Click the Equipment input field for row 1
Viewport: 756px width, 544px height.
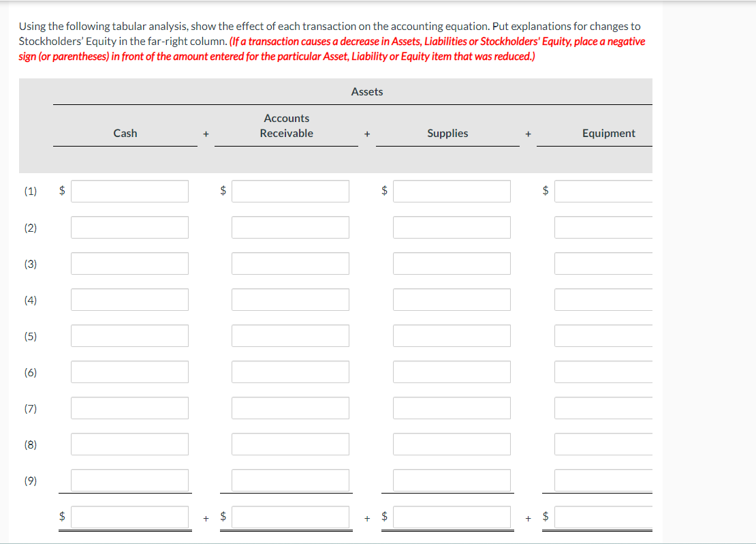click(606, 191)
